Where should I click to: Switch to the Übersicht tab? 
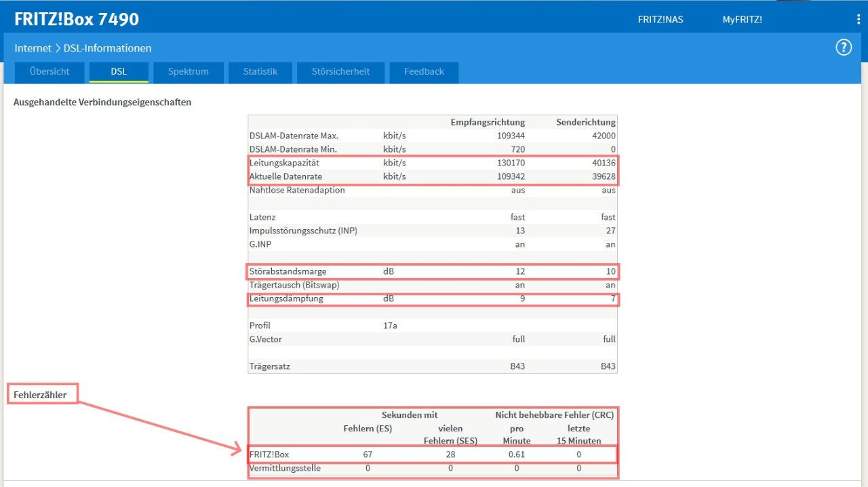(50, 72)
